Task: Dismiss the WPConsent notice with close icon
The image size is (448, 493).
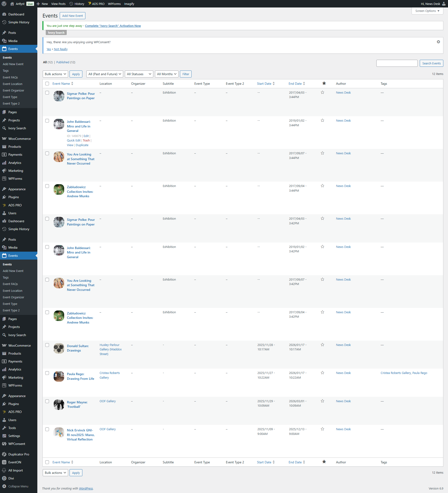Action: point(438,42)
